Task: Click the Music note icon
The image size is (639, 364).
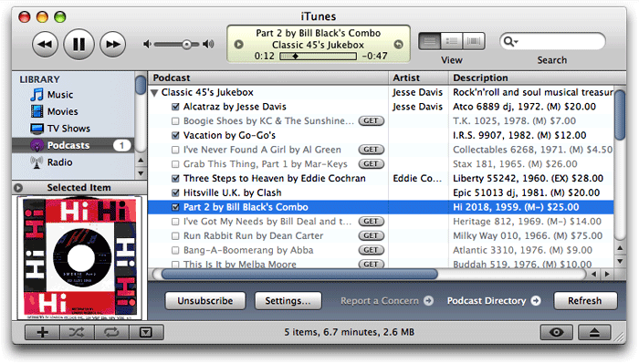Action: pos(37,95)
